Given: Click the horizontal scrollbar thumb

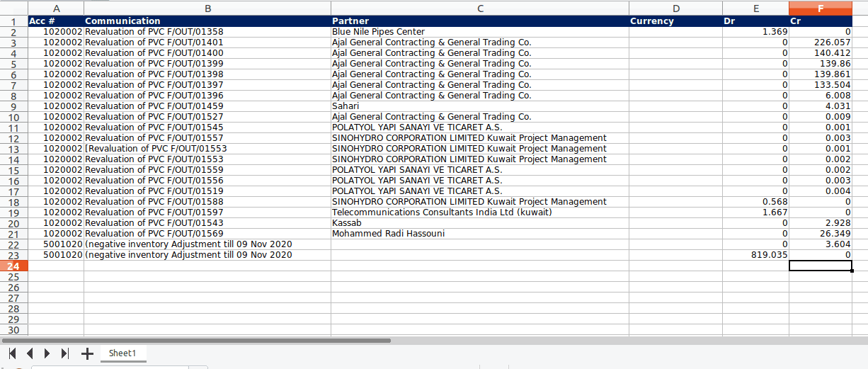Looking at the screenshot, I should 197,341.
